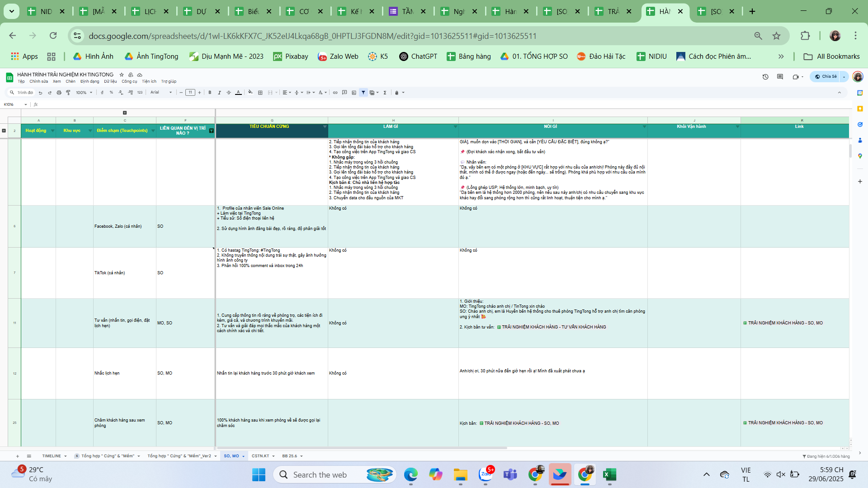Insert functions with sigma icon
The height and width of the screenshot is (488, 868).
pos(385,93)
